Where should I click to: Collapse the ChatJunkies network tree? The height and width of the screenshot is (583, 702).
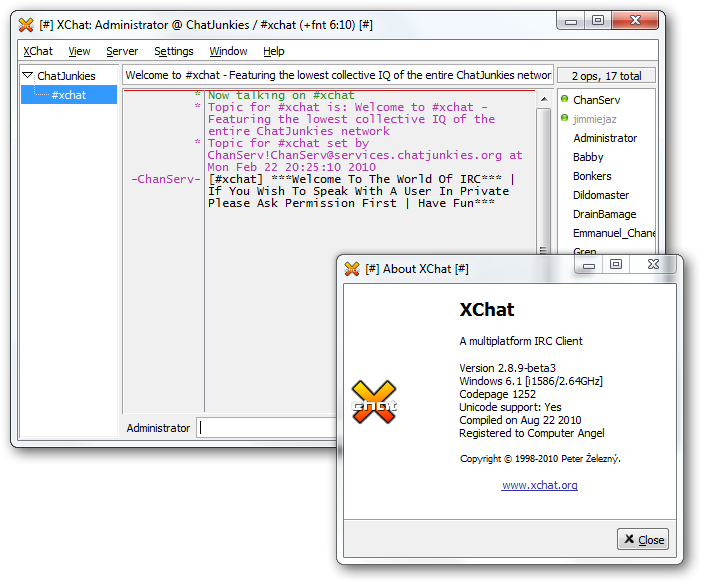[x=28, y=75]
